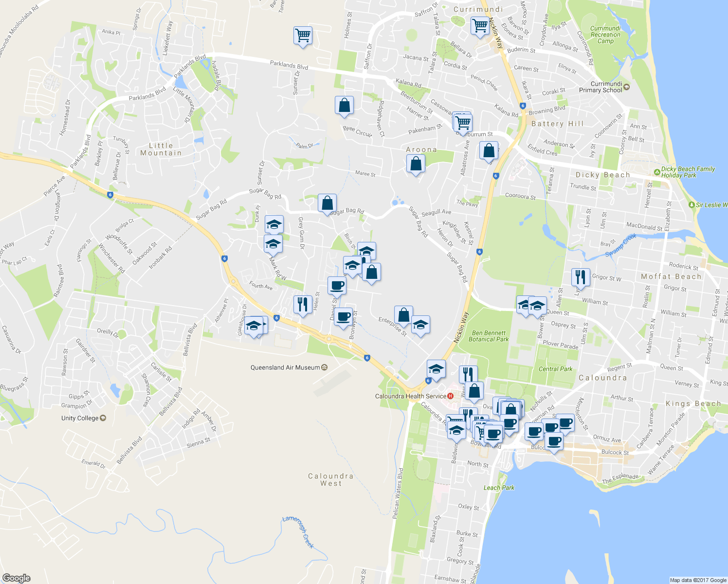
Task: Click the Leach Park label
Action: pos(499,488)
